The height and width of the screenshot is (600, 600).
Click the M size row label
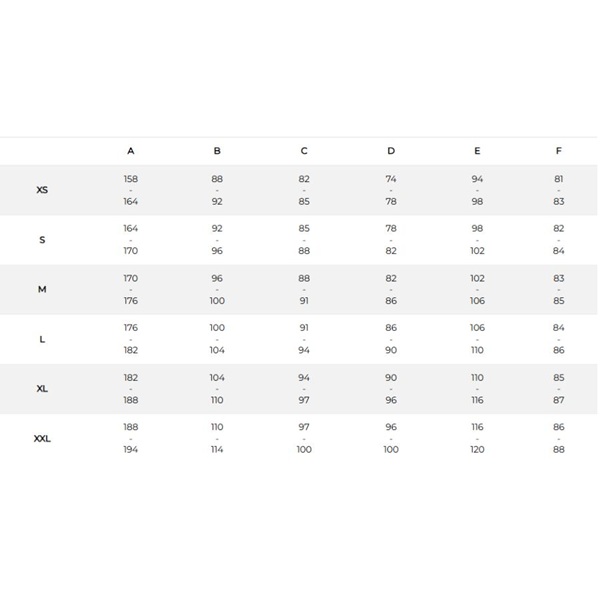pyautogui.click(x=42, y=289)
